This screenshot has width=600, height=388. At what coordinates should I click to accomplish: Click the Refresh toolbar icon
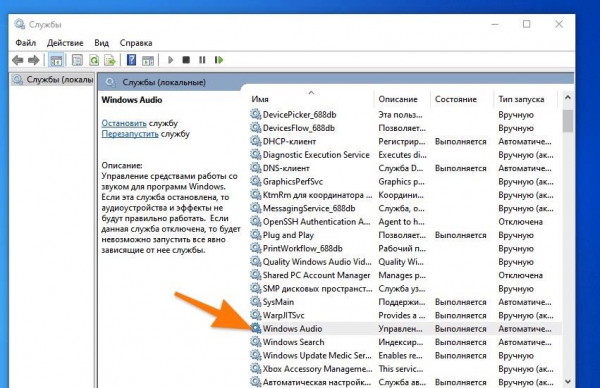tap(94, 60)
